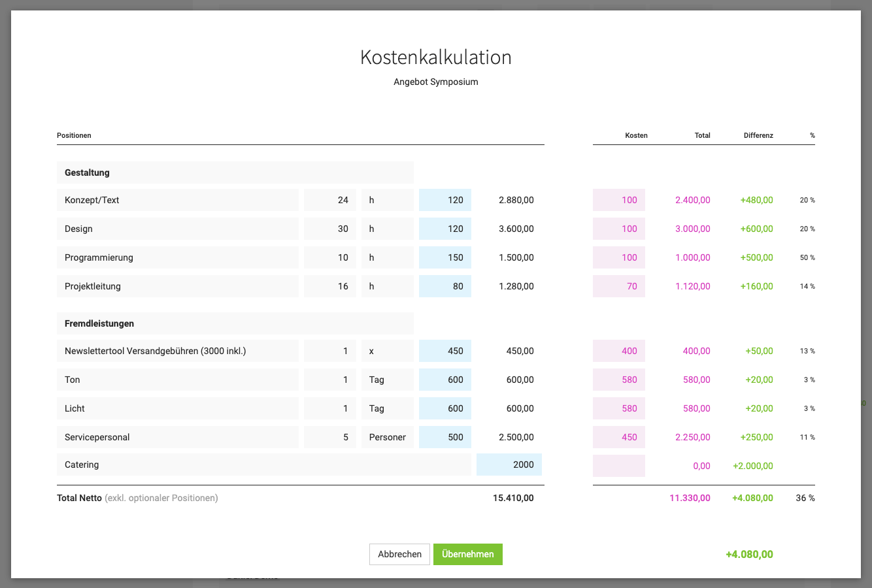Edit the Newslettertool Versandgebühren name field
Image resolution: width=872 pixels, height=588 pixels.
point(178,351)
